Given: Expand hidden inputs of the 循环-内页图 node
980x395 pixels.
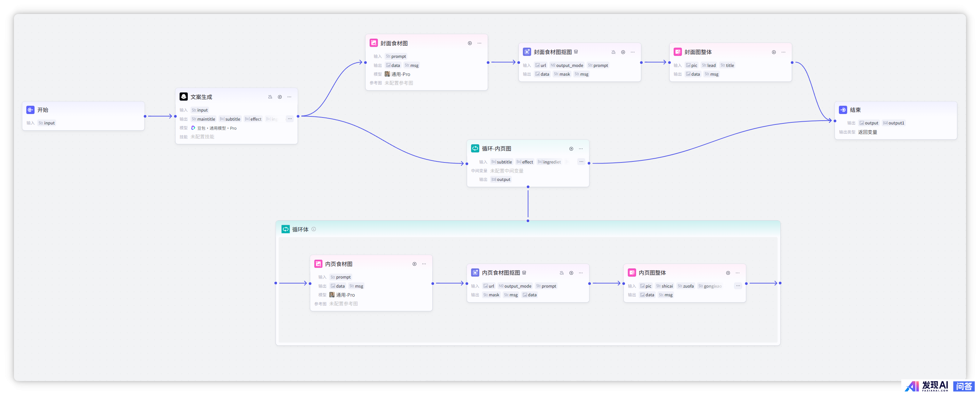Looking at the screenshot, I should (x=581, y=162).
